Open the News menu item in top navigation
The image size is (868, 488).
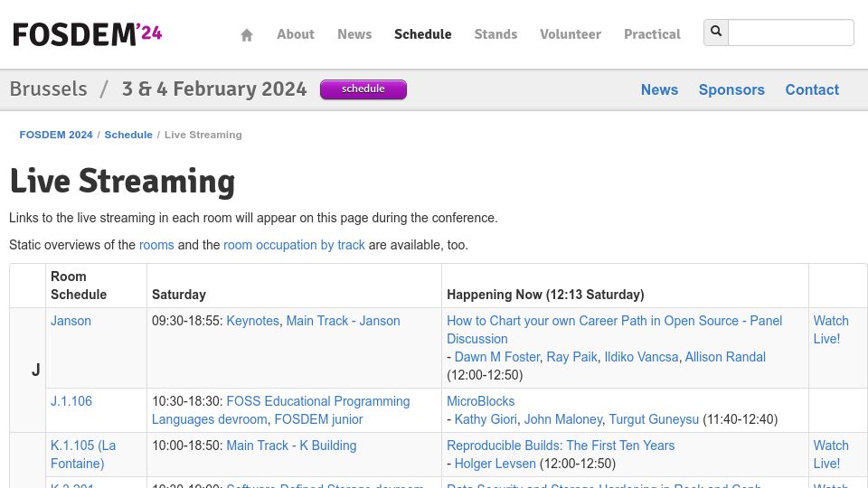click(x=354, y=34)
